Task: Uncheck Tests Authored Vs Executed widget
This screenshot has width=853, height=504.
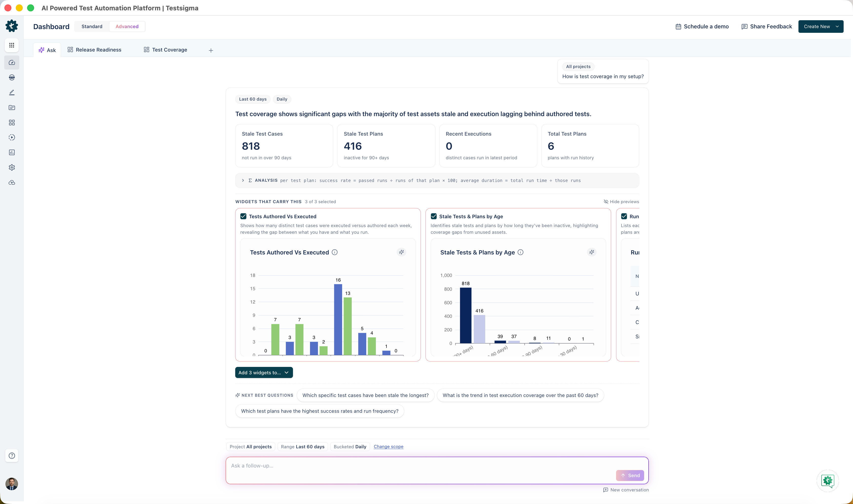Action: pyautogui.click(x=243, y=216)
